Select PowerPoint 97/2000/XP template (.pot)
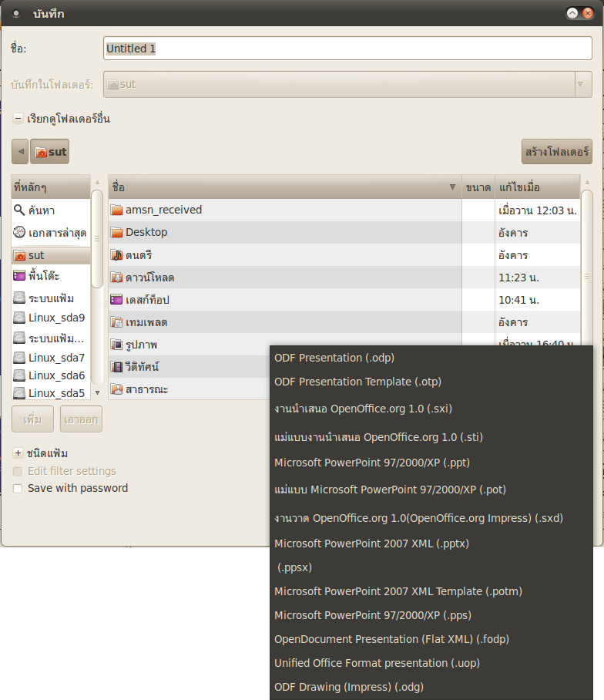The image size is (604, 700). 431,490
